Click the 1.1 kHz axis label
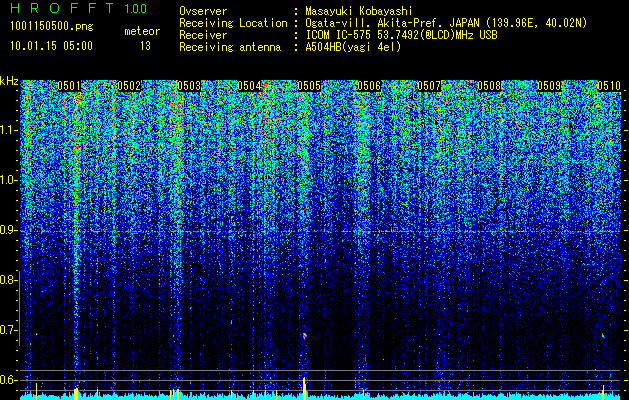Image resolution: width=629 pixels, height=400 pixels. click(x=8, y=130)
